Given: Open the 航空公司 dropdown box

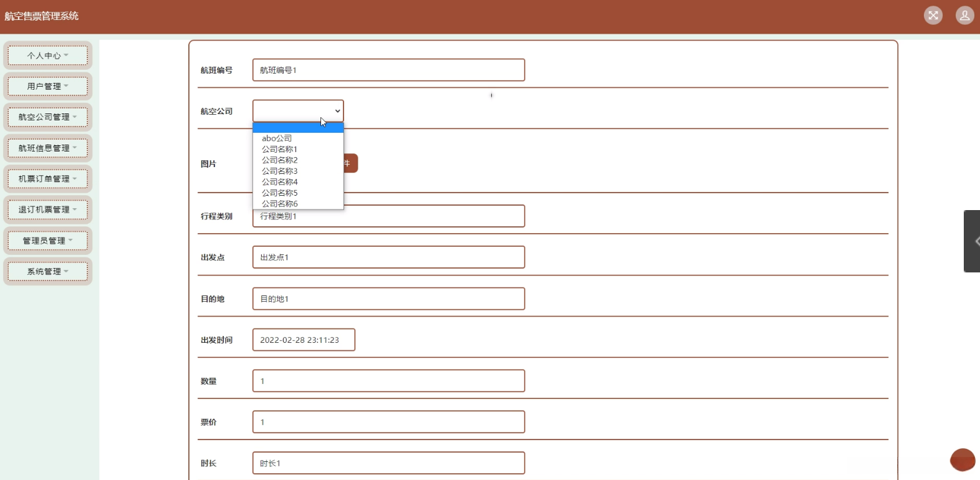Looking at the screenshot, I should [298, 111].
